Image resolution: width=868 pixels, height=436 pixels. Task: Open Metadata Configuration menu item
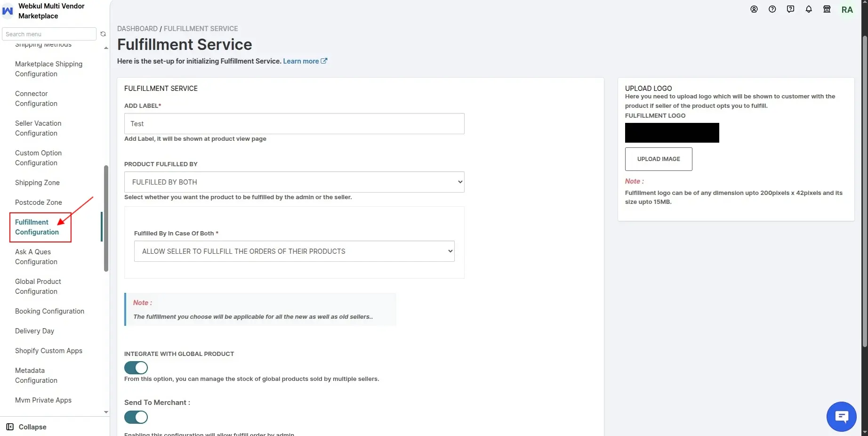tap(36, 375)
